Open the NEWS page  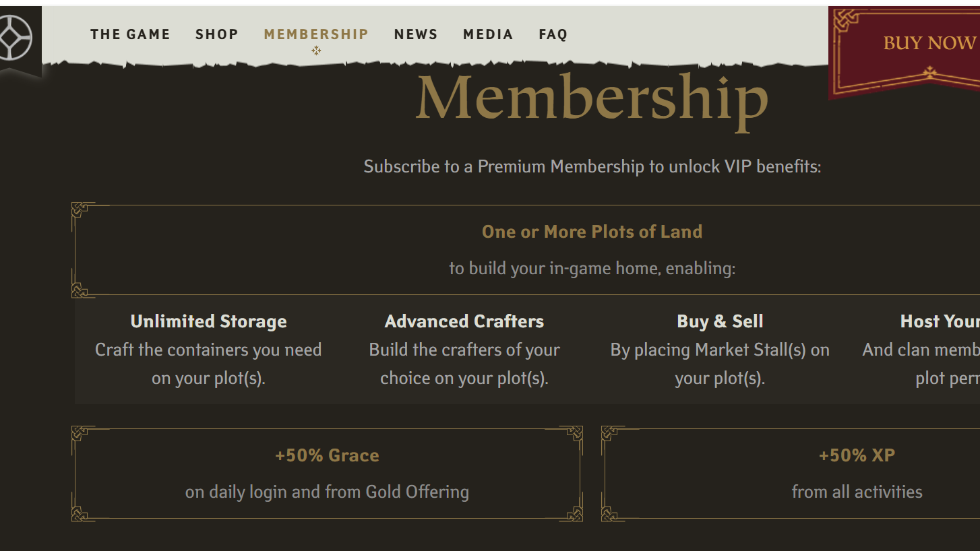tap(416, 34)
